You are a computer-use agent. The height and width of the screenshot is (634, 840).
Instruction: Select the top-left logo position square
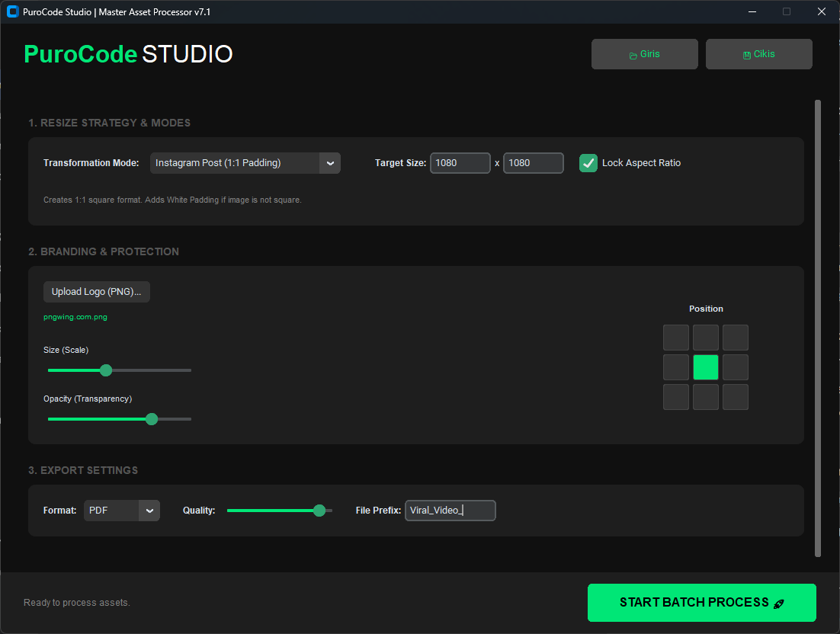pos(676,337)
